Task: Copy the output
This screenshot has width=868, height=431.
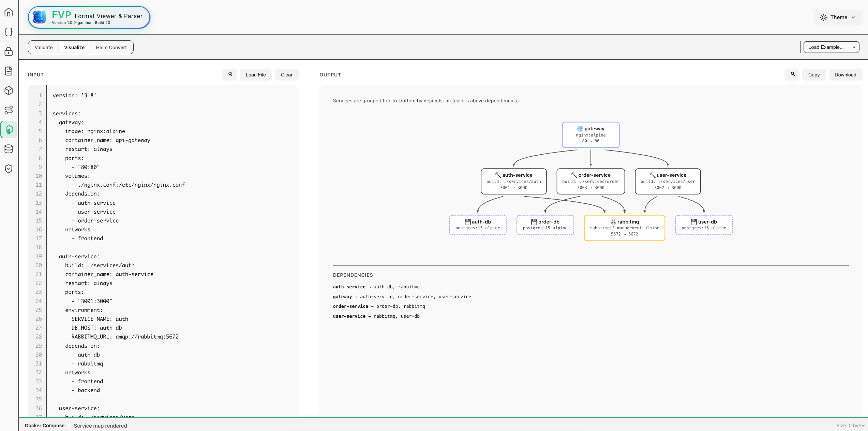Action: click(814, 75)
